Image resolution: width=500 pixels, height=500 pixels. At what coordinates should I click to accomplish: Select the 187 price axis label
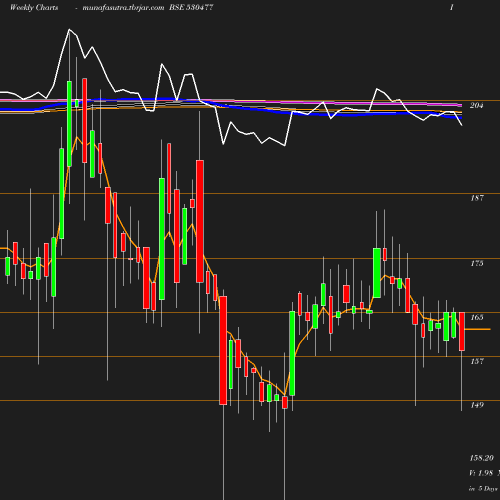pyautogui.click(x=477, y=198)
